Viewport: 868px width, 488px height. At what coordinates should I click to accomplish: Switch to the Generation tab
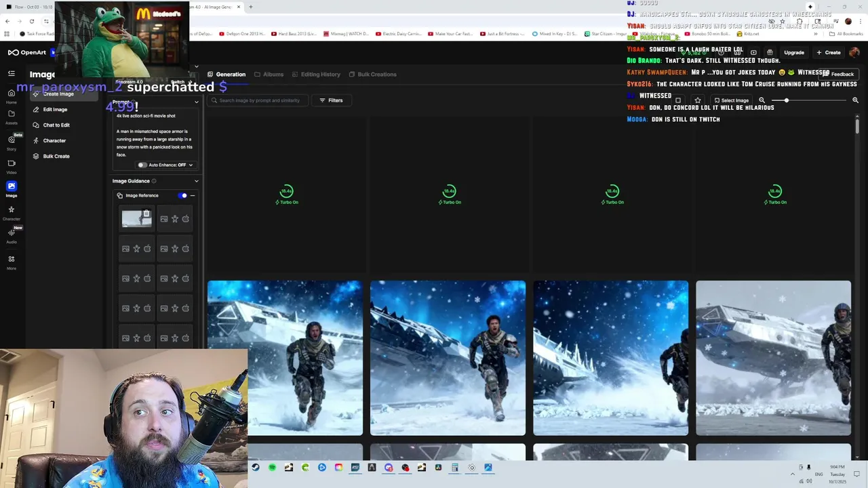[x=226, y=75]
